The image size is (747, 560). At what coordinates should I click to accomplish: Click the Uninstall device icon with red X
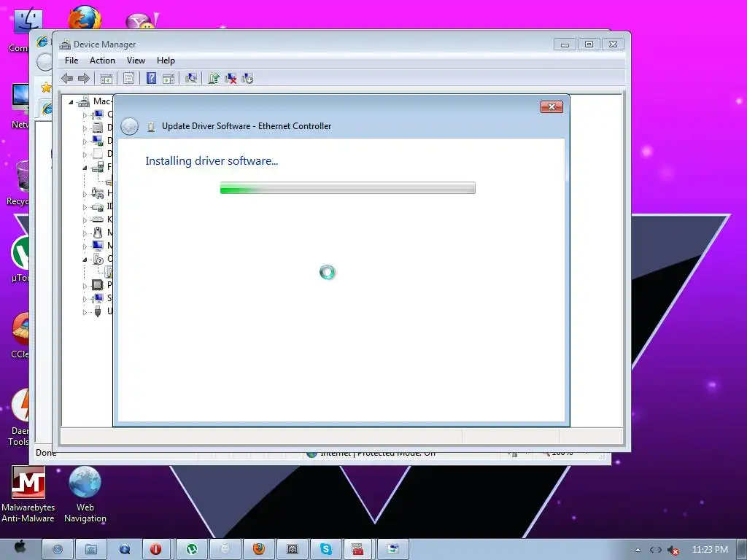click(x=231, y=79)
